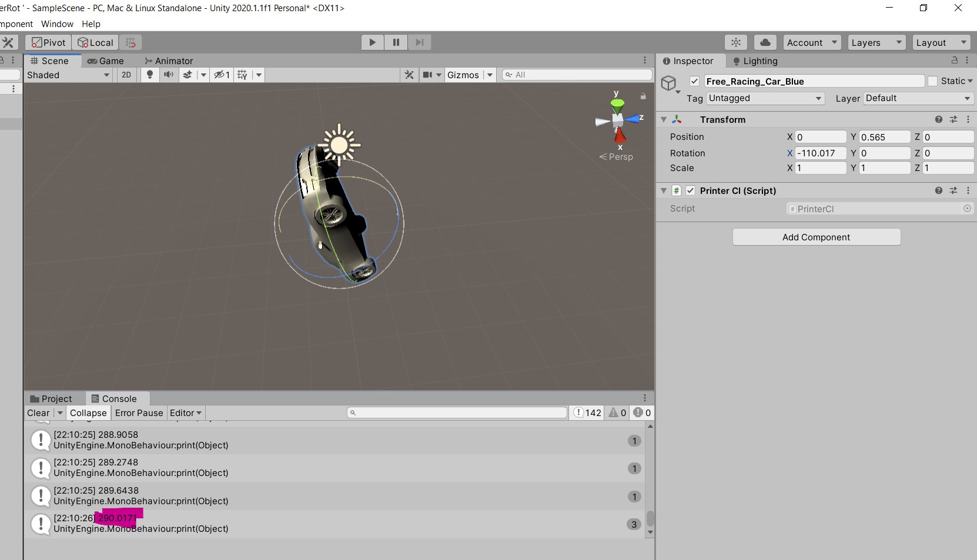Open the scene visibility eye icon
This screenshot has width=977, height=560.
[219, 75]
